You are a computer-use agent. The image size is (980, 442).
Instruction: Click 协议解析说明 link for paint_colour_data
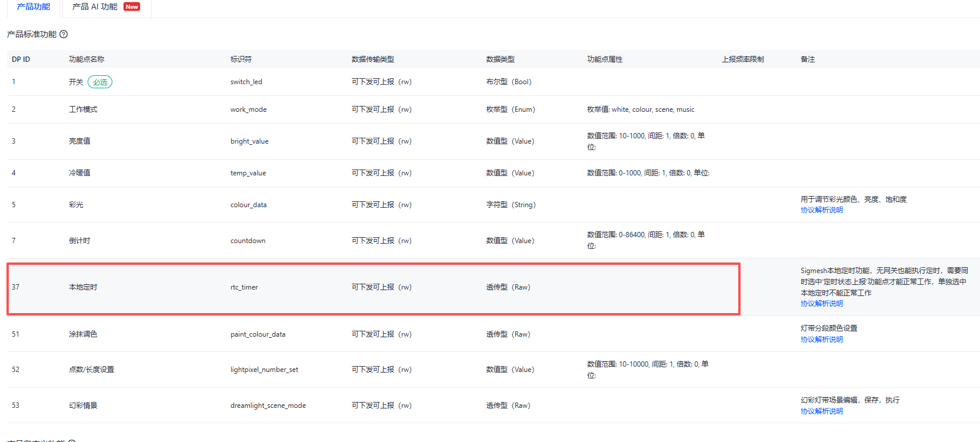coord(821,340)
